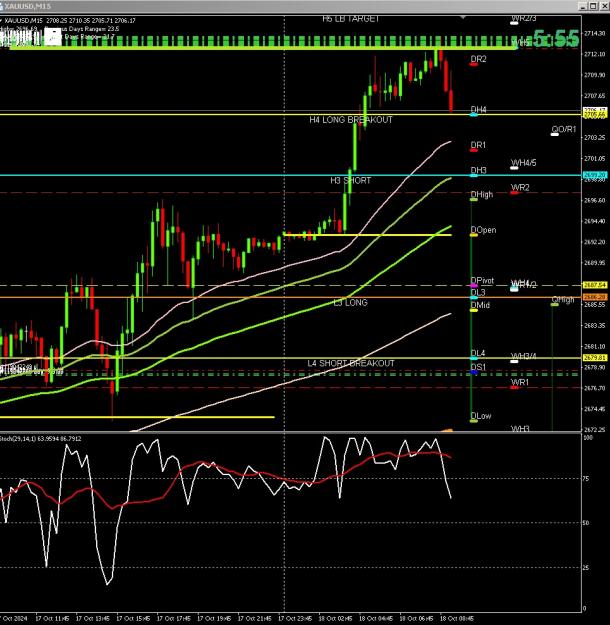Click the yellow 2679.81 price tag
The image size is (610, 625).
[594, 358]
